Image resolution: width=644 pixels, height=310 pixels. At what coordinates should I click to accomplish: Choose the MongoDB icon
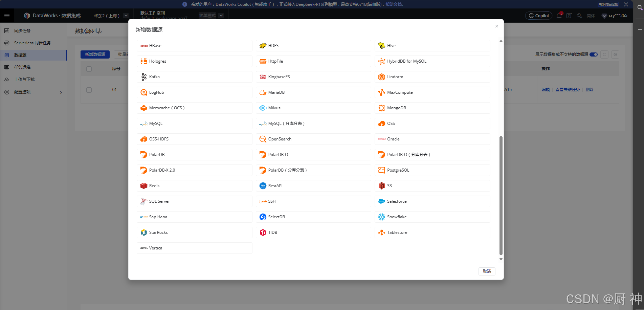pos(382,108)
